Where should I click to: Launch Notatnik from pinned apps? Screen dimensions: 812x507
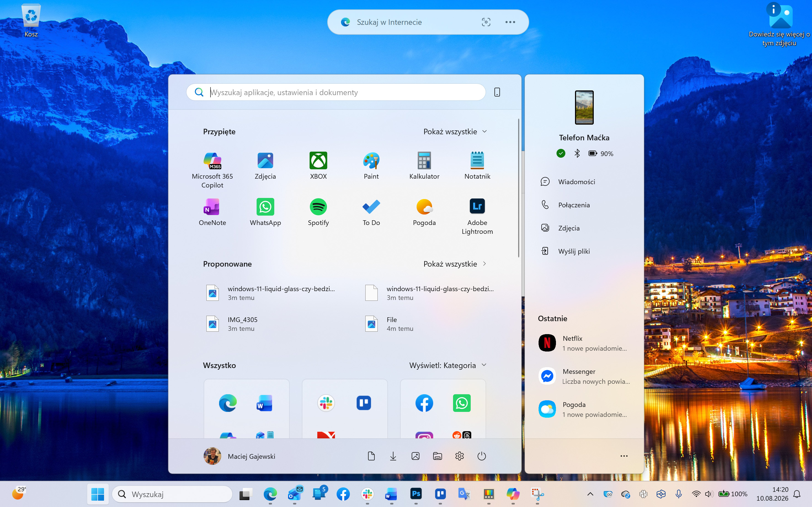click(x=477, y=166)
